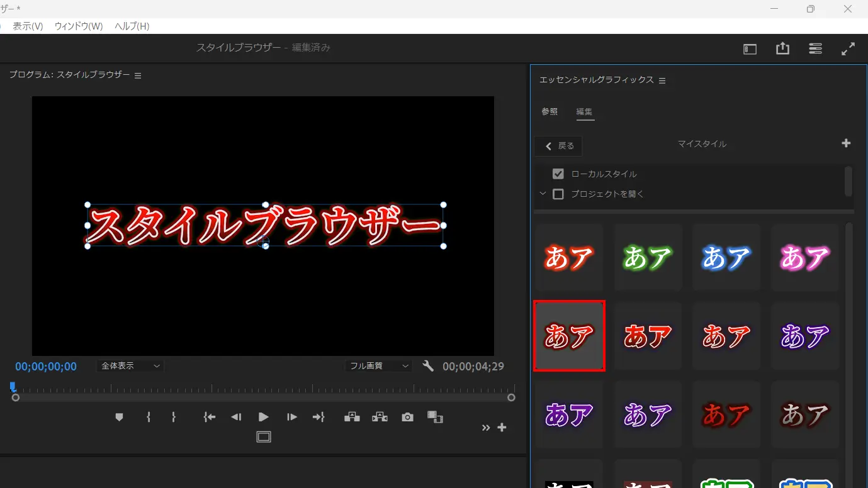Click the Lift button
This screenshot has height=488, width=868.
[352, 417]
